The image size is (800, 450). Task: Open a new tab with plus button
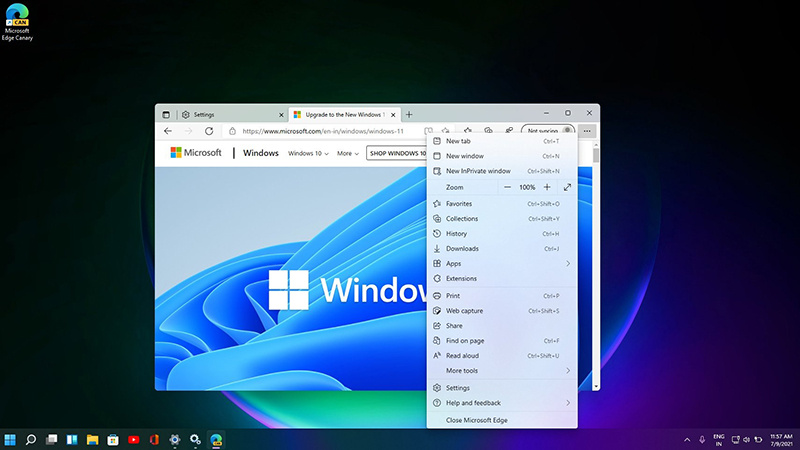pyautogui.click(x=409, y=115)
